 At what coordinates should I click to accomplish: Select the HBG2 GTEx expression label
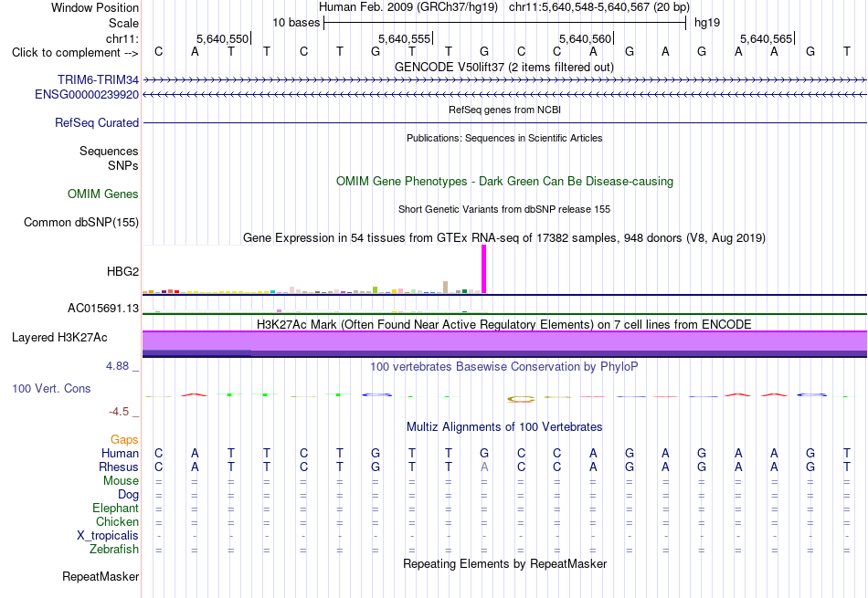(x=123, y=272)
